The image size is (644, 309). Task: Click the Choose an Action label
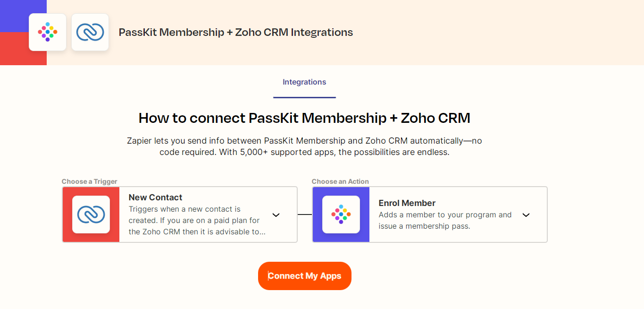click(x=340, y=181)
